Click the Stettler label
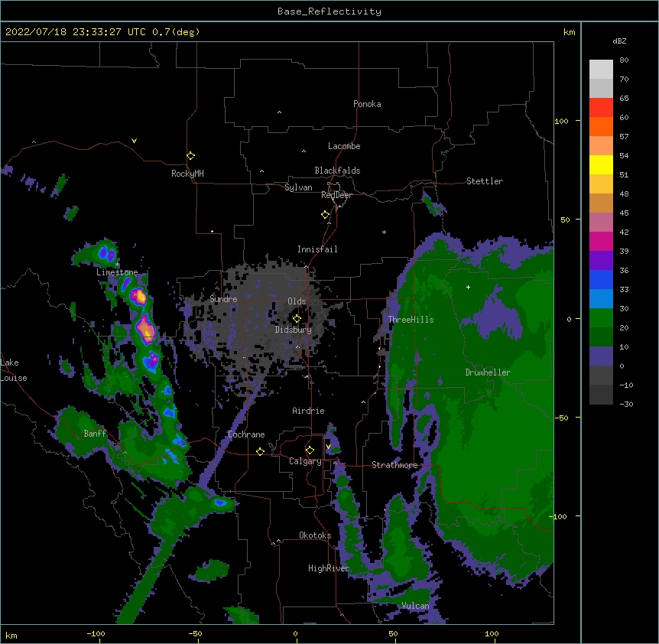The height and width of the screenshot is (644, 659). pos(485,181)
